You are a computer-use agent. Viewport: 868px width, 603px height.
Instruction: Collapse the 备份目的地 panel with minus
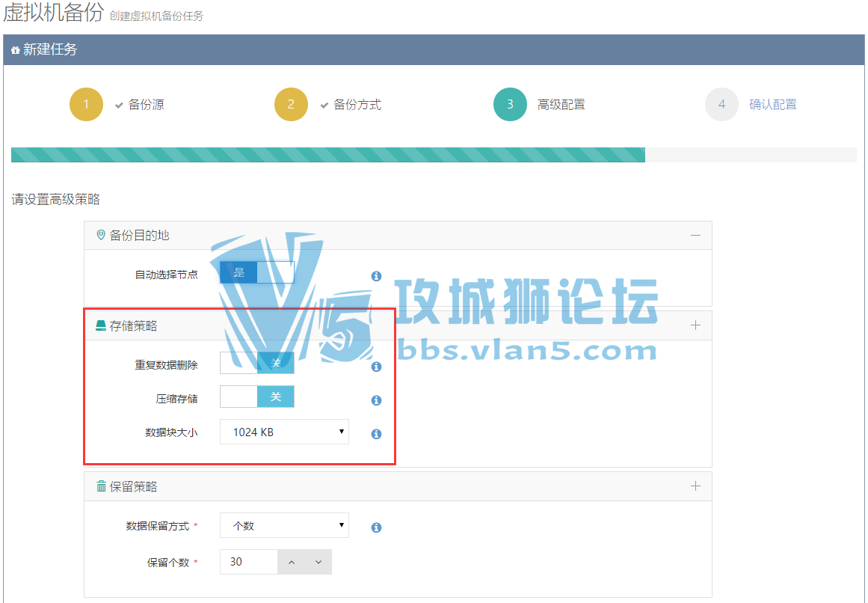(x=696, y=236)
